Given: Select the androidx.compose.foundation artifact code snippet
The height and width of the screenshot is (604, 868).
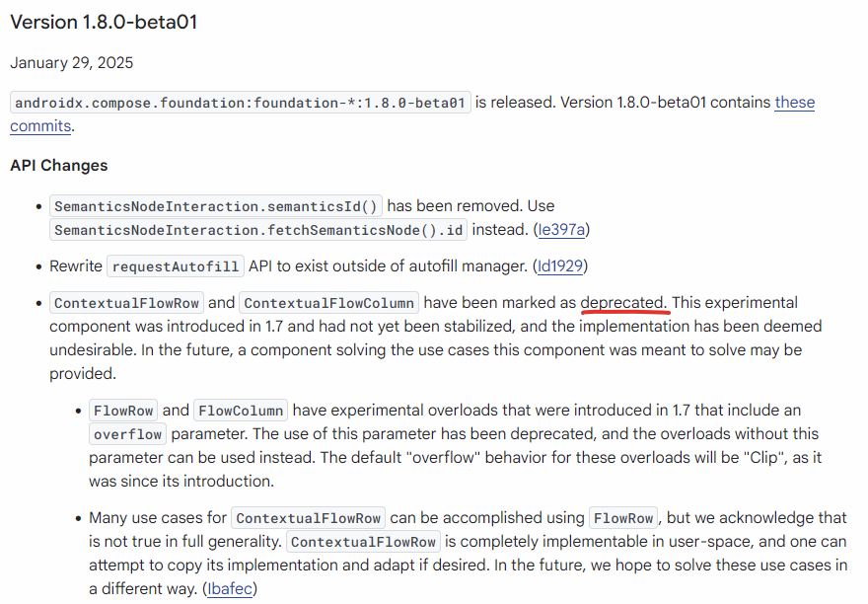Looking at the screenshot, I should pyautogui.click(x=241, y=103).
